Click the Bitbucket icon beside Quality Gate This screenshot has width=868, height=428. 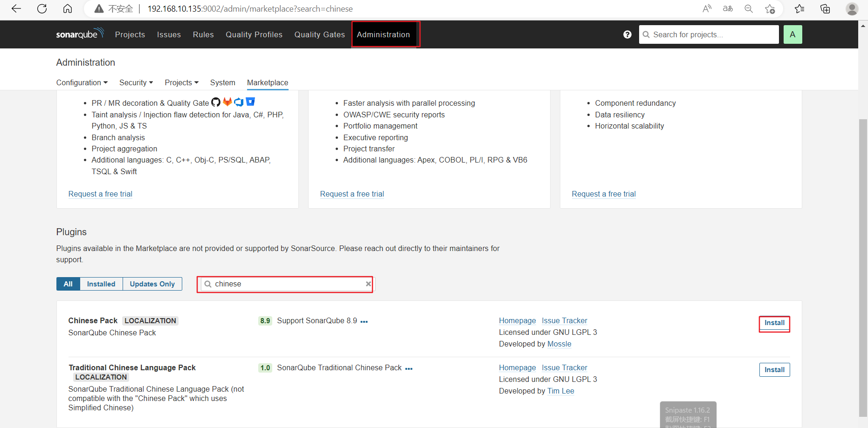pyautogui.click(x=250, y=101)
